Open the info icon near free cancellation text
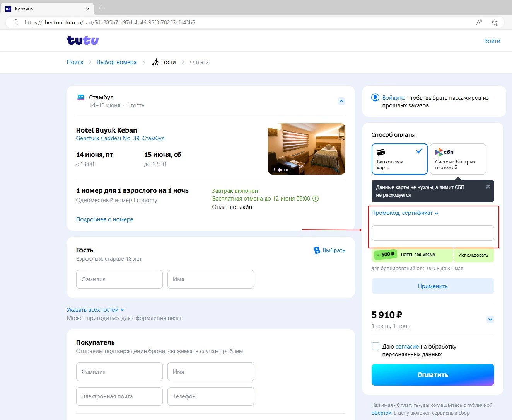The height and width of the screenshot is (420, 512). 316,199
